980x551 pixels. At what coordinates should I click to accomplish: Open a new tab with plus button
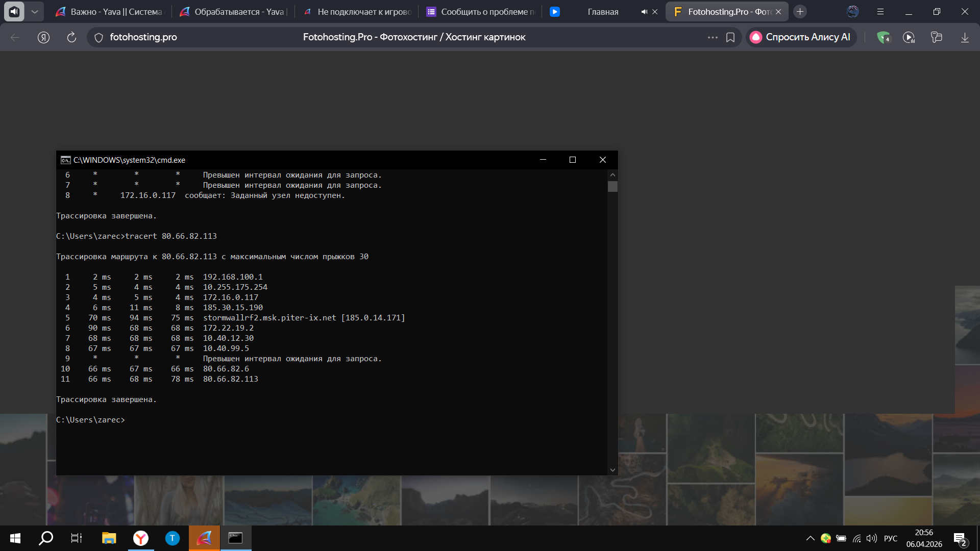click(x=800, y=11)
